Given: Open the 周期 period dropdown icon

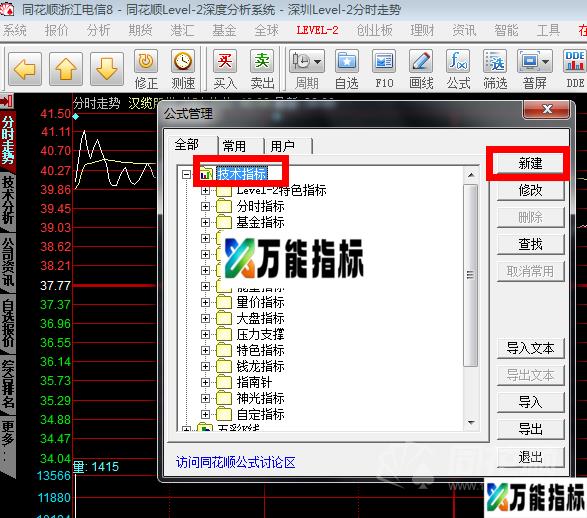Looking at the screenshot, I should point(307,70).
